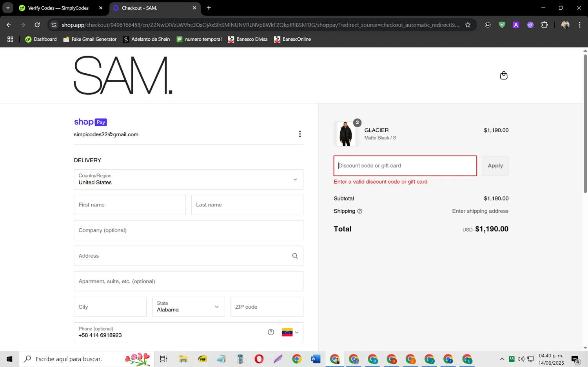Image resolution: width=588 pixels, height=367 pixels.
Task: Open the shopping bag cart icon
Action: point(504,75)
